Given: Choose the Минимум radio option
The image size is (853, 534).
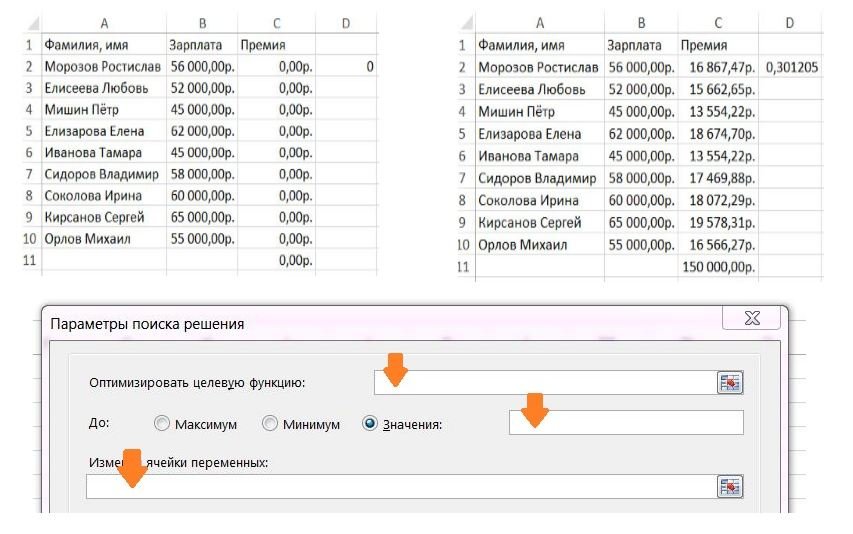Looking at the screenshot, I should pos(269,424).
